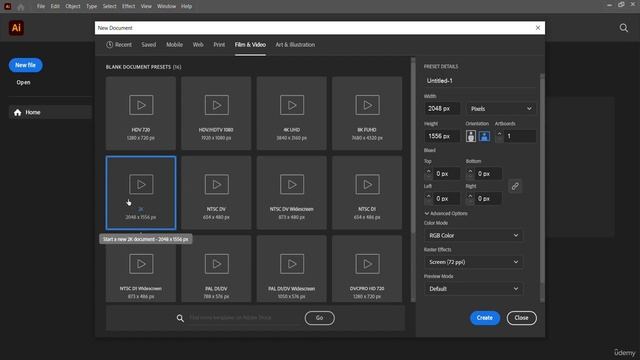Choose portrait orientation
The image size is (640, 360).
tap(471, 136)
